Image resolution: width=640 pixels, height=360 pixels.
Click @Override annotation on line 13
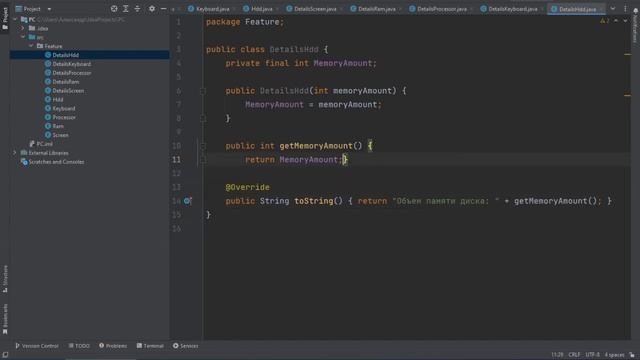point(247,187)
